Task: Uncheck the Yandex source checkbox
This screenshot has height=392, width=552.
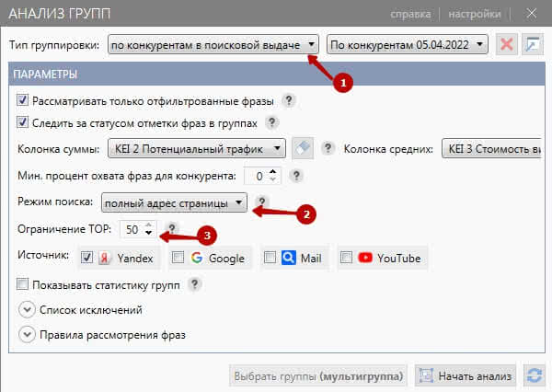Action: click(86, 258)
